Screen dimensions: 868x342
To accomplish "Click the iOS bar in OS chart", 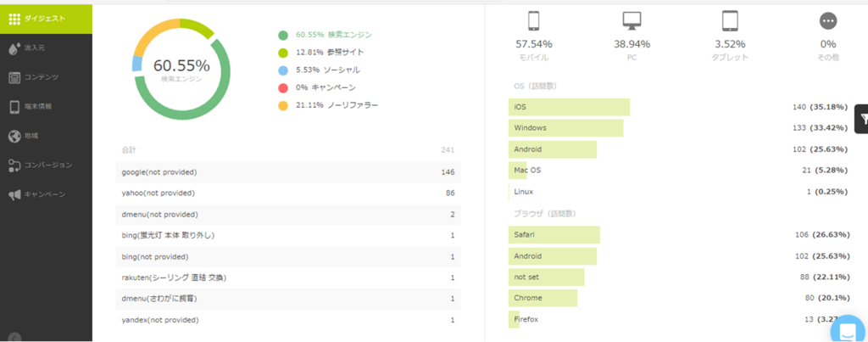I will tap(570, 107).
